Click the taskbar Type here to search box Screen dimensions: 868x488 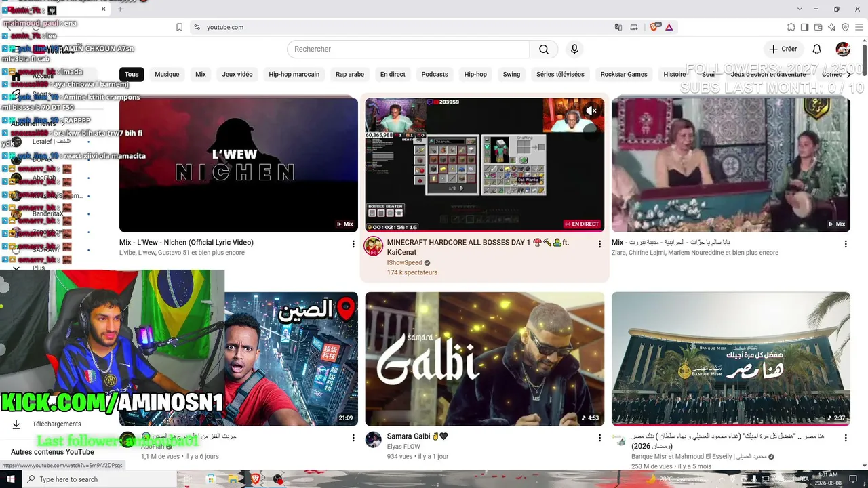click(98, 479)
